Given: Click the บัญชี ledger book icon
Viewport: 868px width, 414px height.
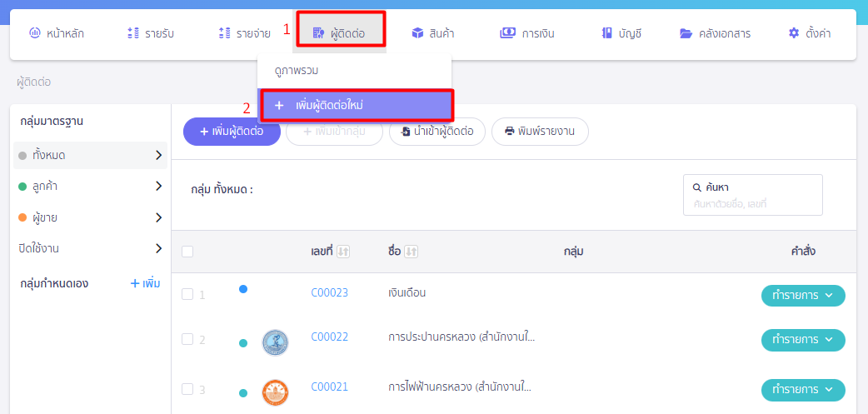Looking at the screenshot, I should point(606,33).
